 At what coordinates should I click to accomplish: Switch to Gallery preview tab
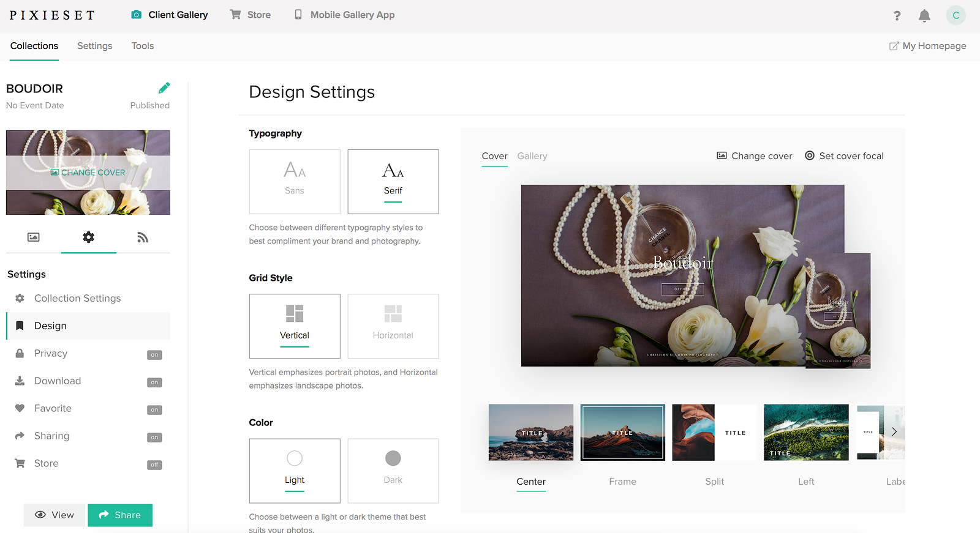point(532,156)
